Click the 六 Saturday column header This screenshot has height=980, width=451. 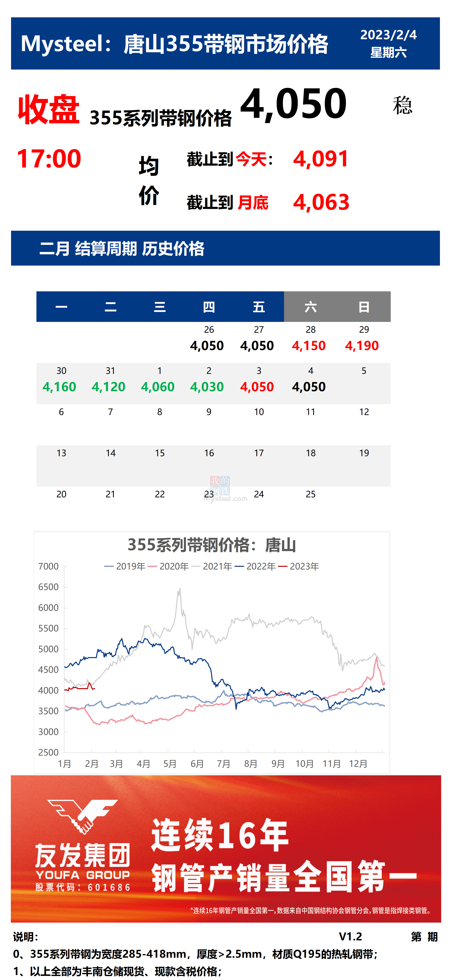coord(311,307)
